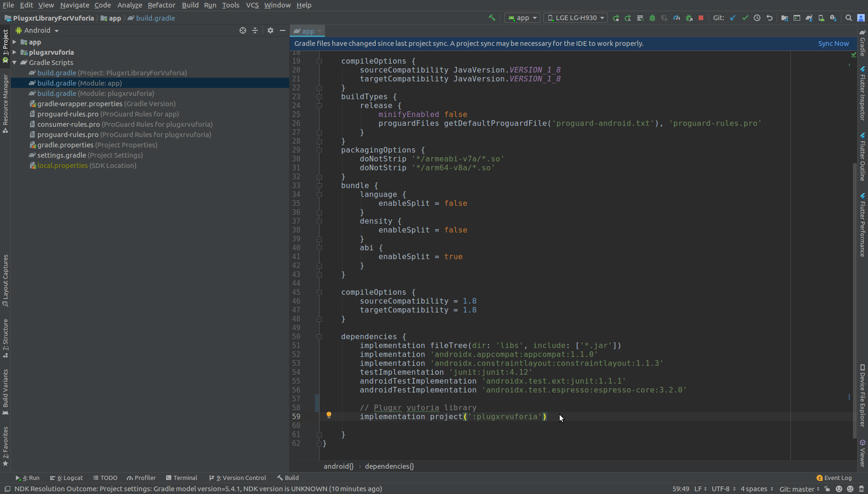Click dependencies{} in the breadcrumb bar
The image size is (868, 494).
point(389,466)
